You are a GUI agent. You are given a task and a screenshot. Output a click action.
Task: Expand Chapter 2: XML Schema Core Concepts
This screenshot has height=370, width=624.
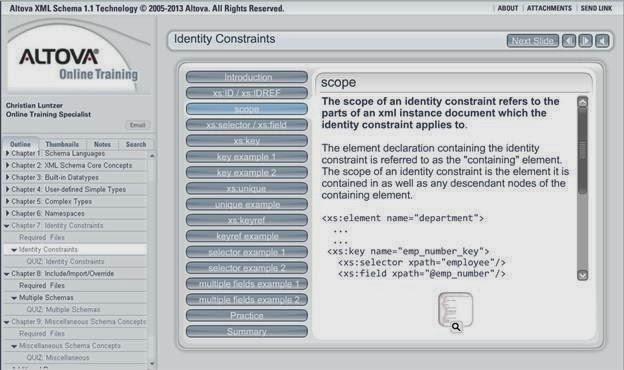coord(7,165)
